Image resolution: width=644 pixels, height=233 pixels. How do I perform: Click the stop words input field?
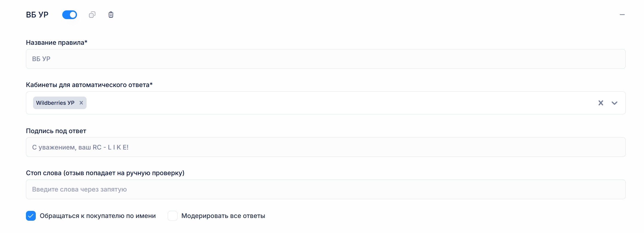tap(326, 189)
